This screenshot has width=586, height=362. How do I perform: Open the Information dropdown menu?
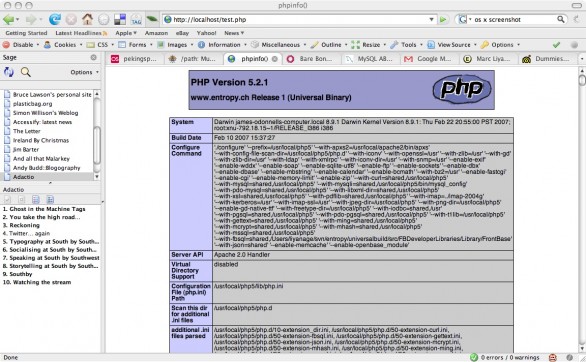click(222, 44)
